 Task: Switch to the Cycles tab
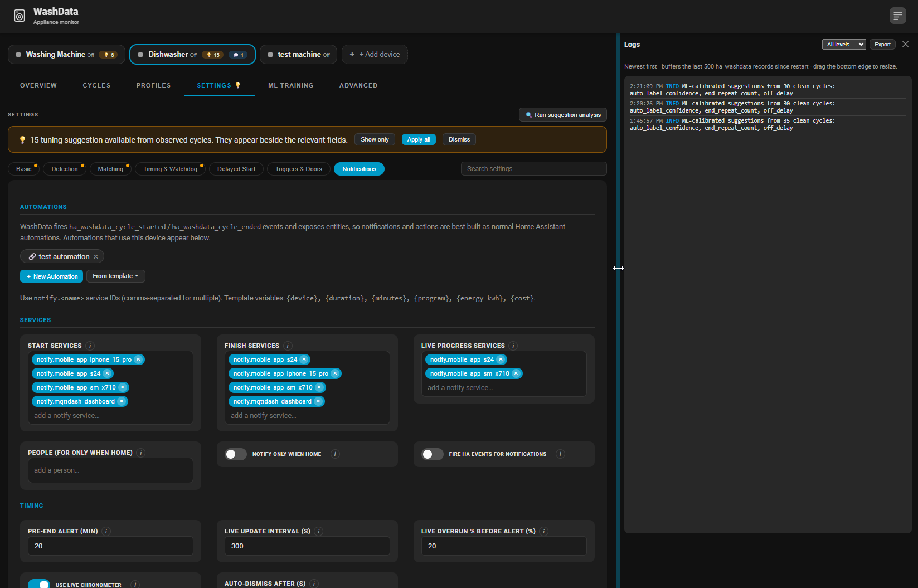(96, 85)
